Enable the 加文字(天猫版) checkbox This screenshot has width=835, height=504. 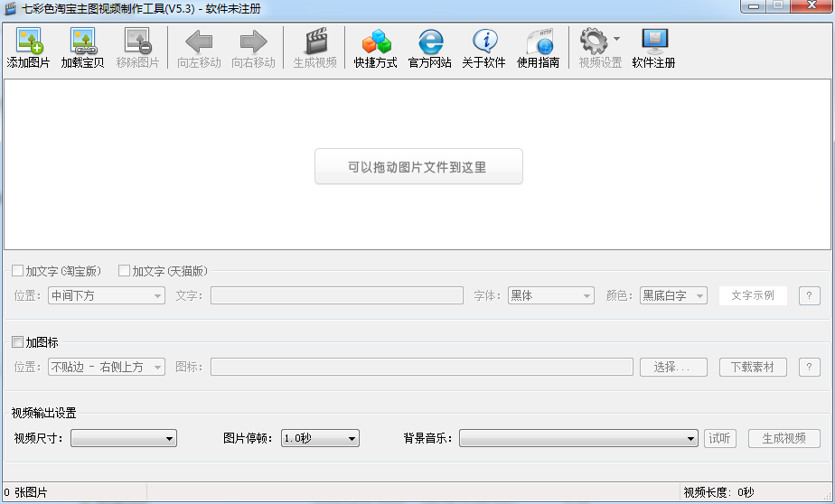(x=124, y=271)
